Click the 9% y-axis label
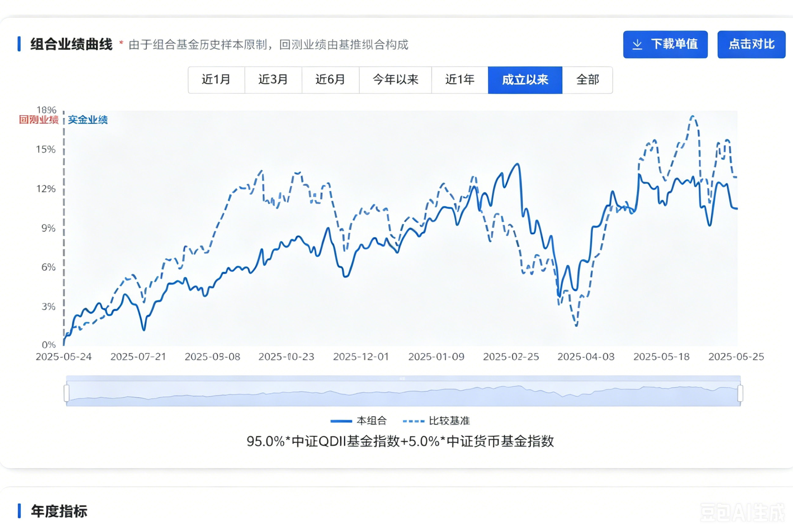This screenshot has width=793, height=532. [48, 228]
